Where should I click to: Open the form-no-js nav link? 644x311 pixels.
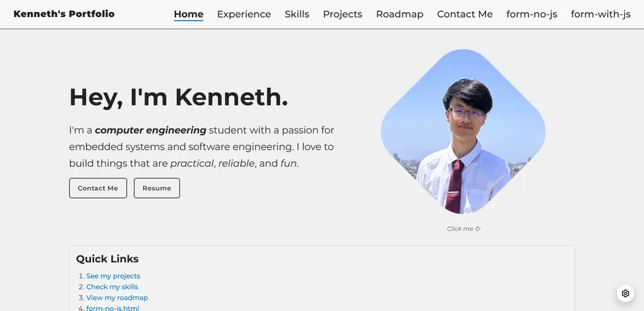[532, 14]
